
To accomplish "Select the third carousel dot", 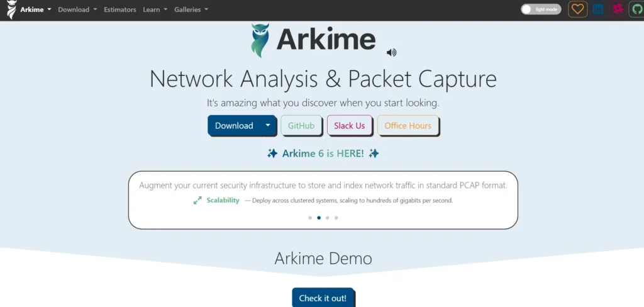I will (x=327, y=218).
